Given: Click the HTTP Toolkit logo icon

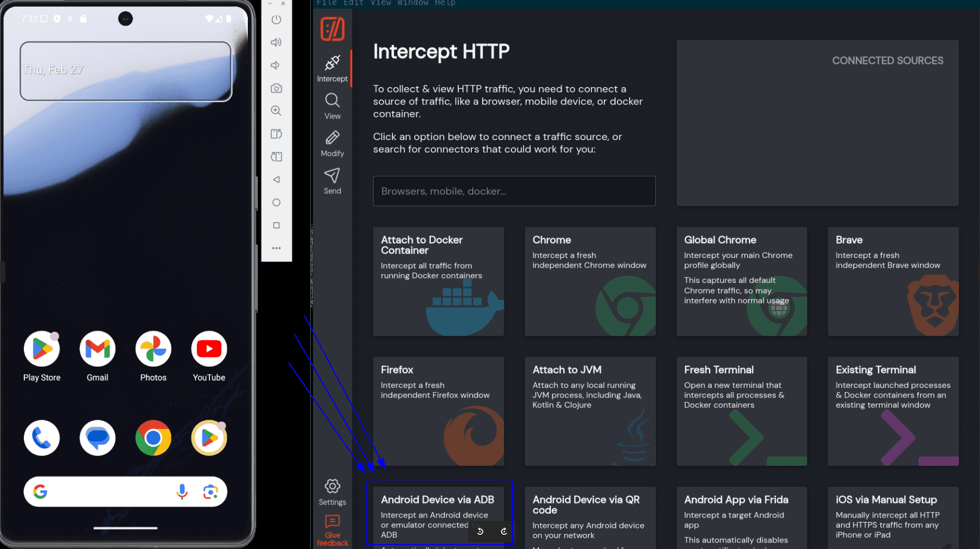Looking at the screenshot, I should tap(332, 29).
